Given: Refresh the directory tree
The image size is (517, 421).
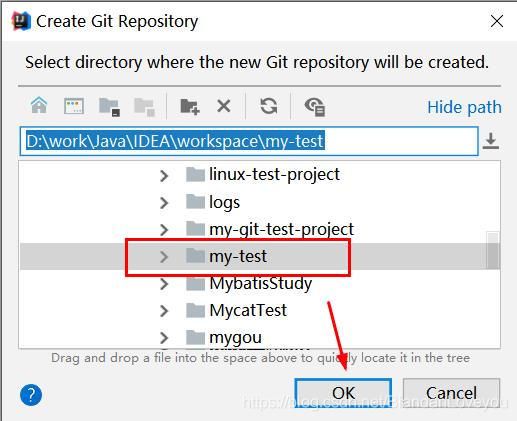Looking at the screenshot, I should [269, 106].
